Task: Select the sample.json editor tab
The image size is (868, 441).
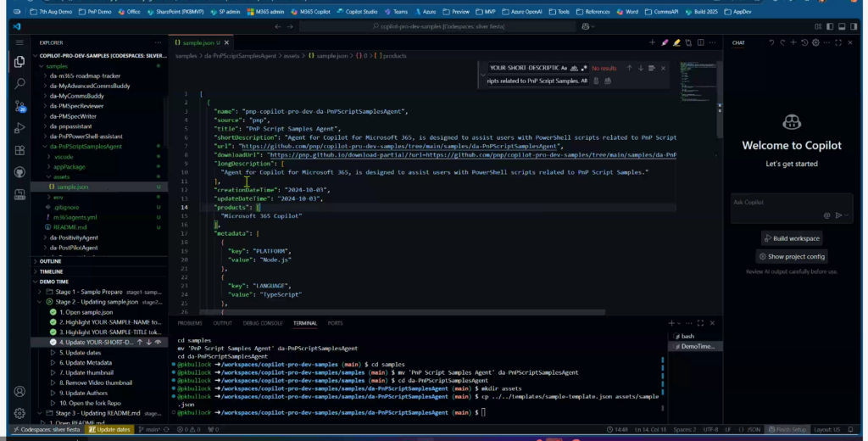Action: [201, 42]
